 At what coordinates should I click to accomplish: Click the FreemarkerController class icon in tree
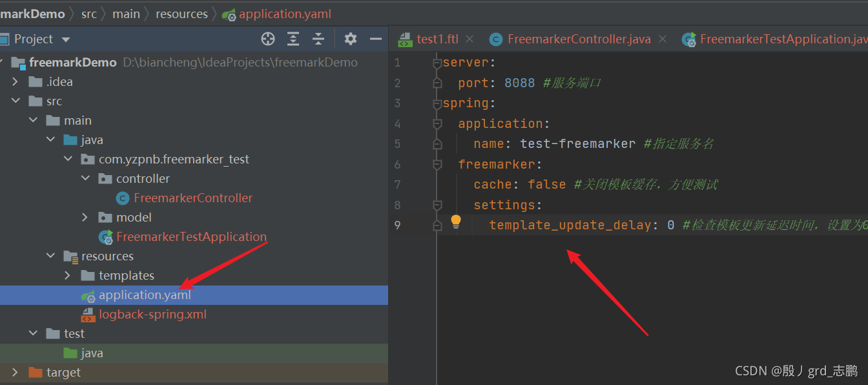click(123, 198)
